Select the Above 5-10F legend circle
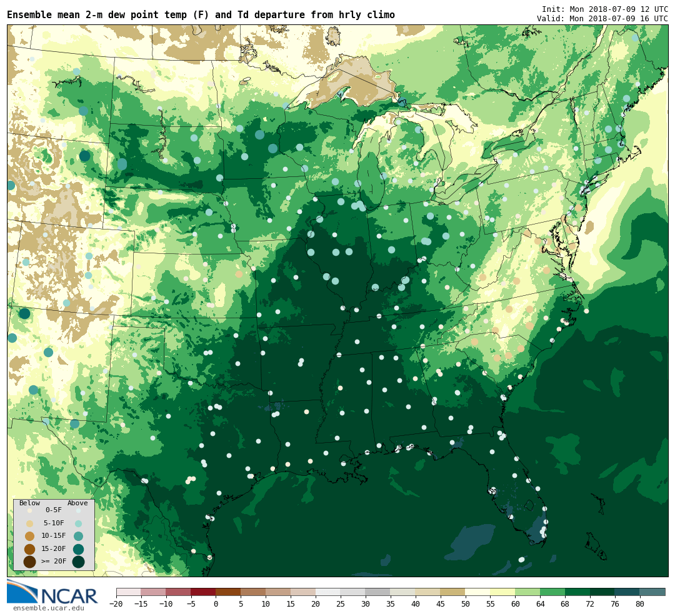Screen dimensions: 675x616 tap(78, 524)
